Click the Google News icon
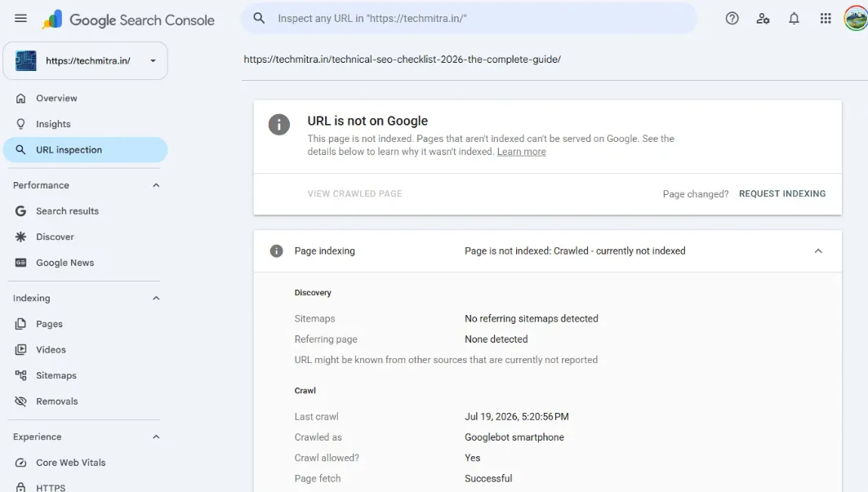The height and width of the screenshot is (492, 868). 20,263
